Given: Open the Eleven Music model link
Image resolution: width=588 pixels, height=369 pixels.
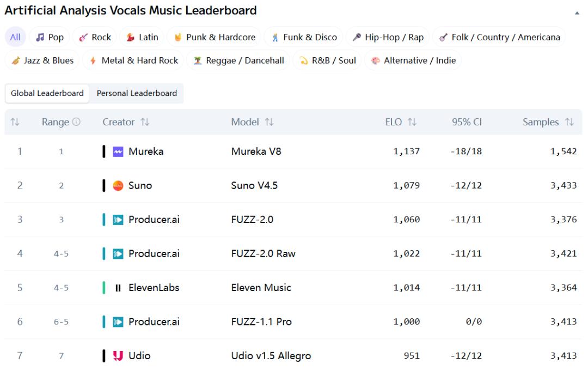Looking at the screenshot, I should tap(261, 288).
